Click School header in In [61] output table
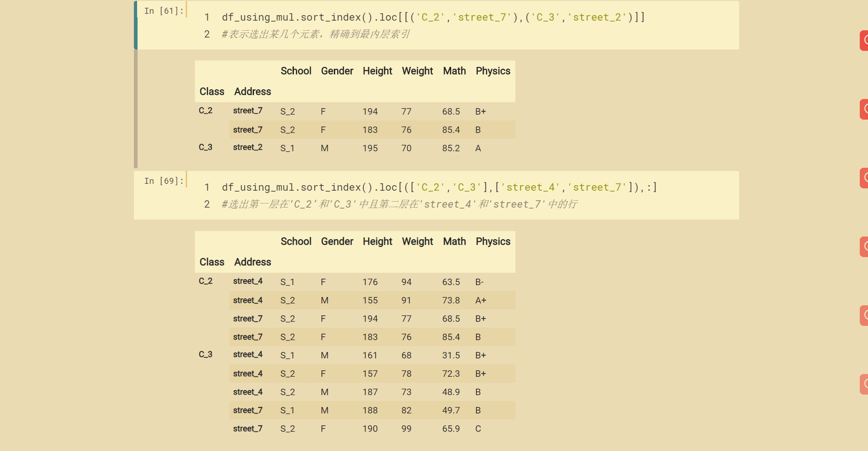868x451 pixels. (x=296, y=71)
